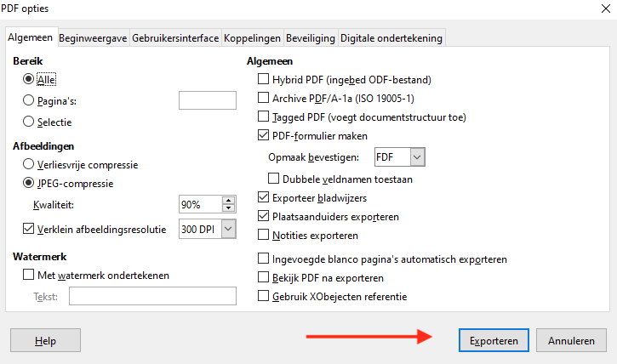Screen dimensions: 617x364
Task: Enable Tagged PDF option
Action: point(263,117)
